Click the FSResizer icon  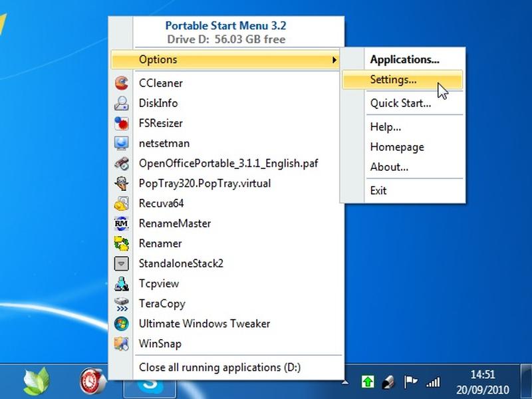pos(122,123)
